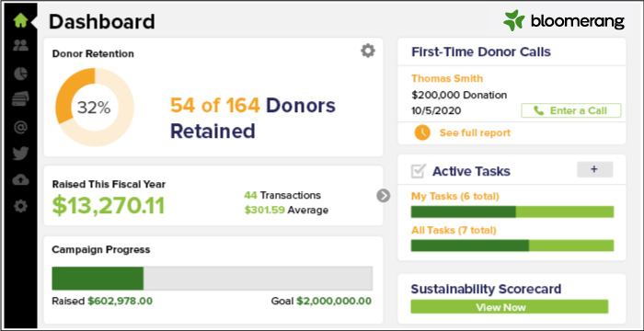Open the See full report link

[475, 132]
